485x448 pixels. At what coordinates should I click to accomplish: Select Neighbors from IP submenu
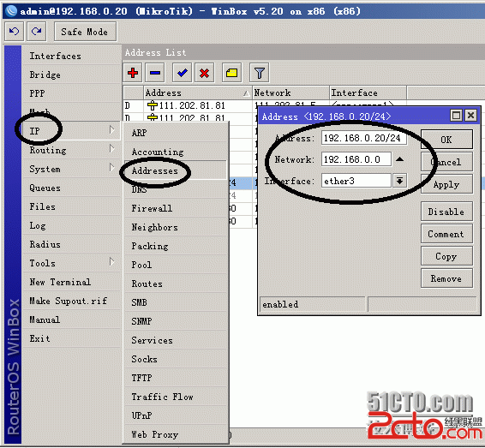coord(176,227)
